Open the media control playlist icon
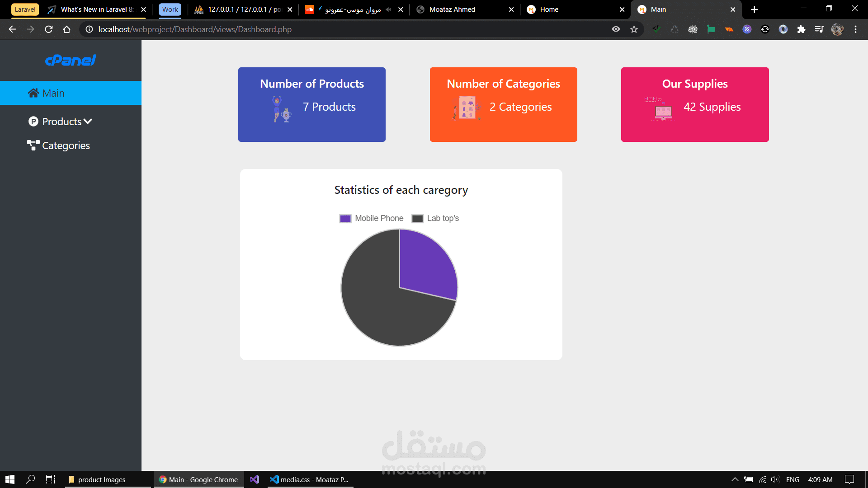868x488 pixels. point(819,29)
